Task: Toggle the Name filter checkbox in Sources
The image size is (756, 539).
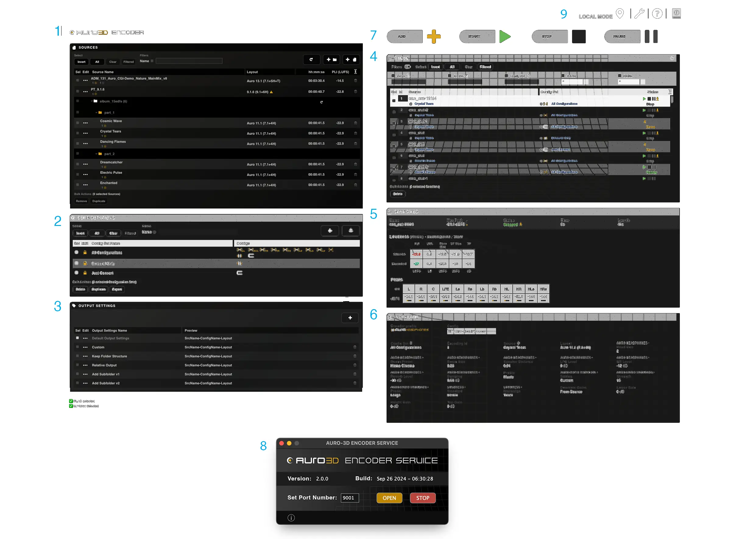Action: [152, 61]
